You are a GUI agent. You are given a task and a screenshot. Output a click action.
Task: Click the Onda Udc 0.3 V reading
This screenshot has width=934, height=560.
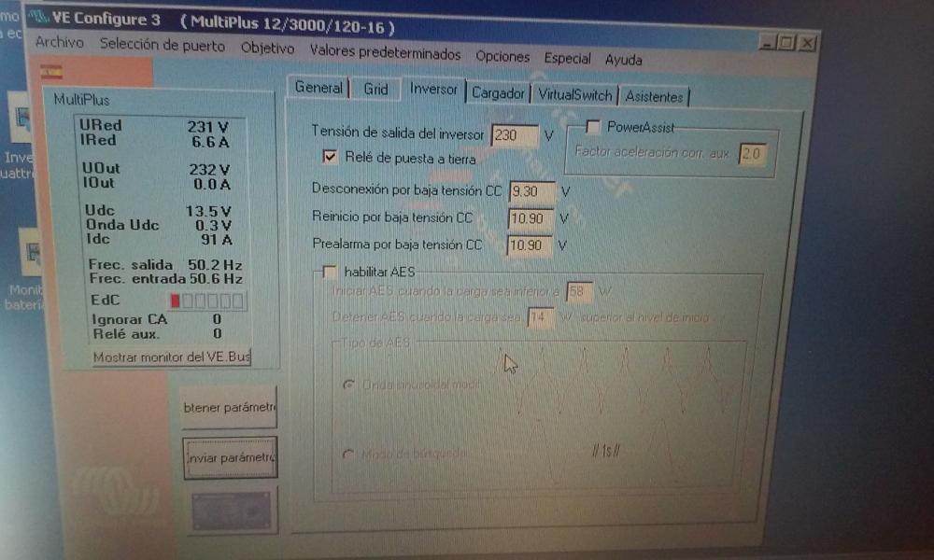coord(213,226)
